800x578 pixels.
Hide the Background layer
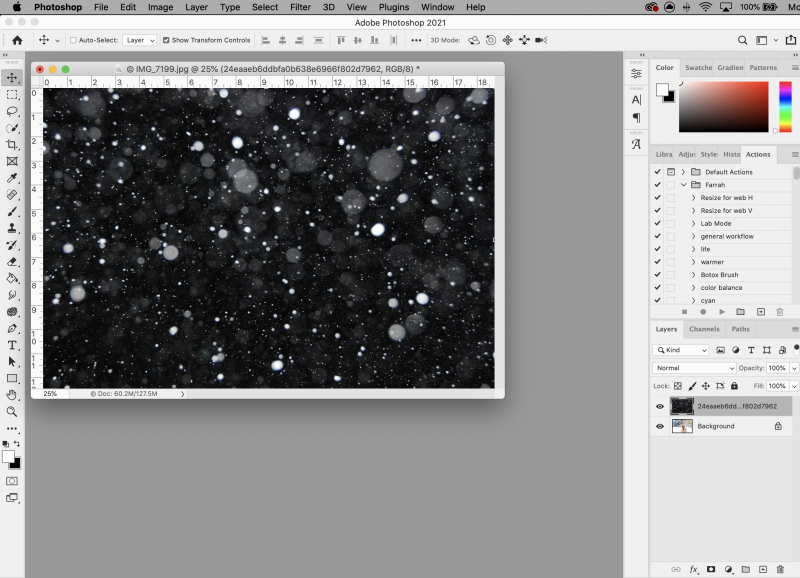pos(660,426)
